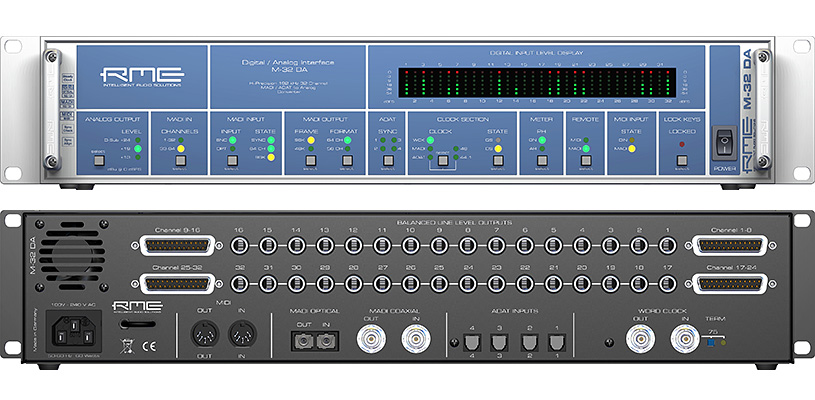This screenshot has width=815, height=400.
Task: Push the MADI Output Format select button
Action: pyautogui.click(x=347, y=160)
